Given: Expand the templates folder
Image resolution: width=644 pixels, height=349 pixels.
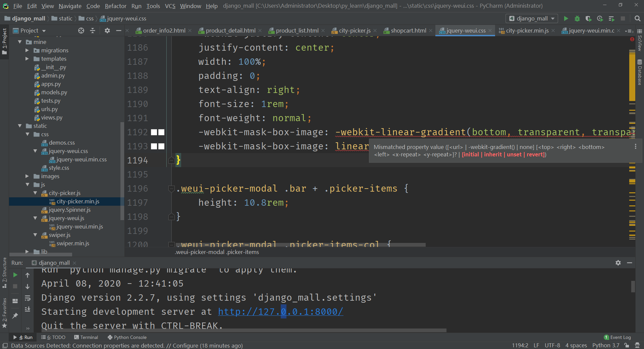Looking at the screenshot, I should (x=28, y=59).
